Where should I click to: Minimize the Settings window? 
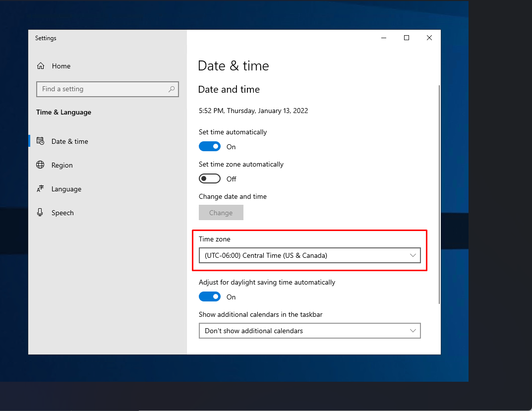click(x=384, y=38)
